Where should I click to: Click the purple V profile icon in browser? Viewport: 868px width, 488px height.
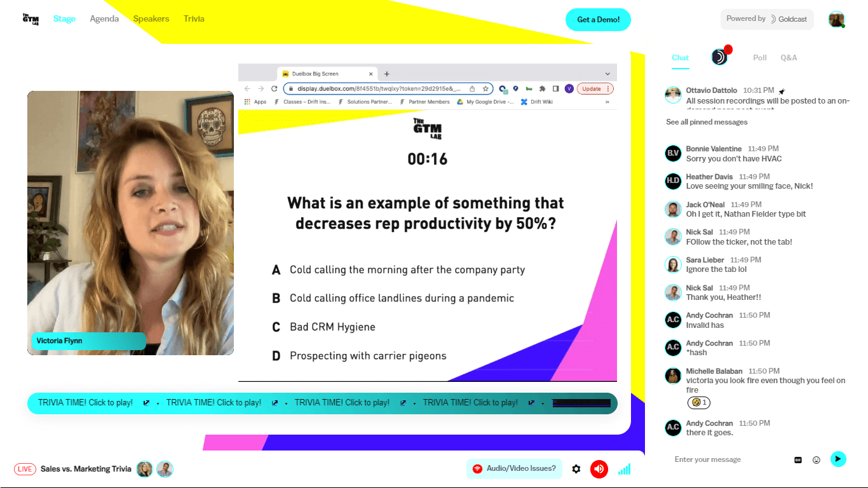pos(569,89)
